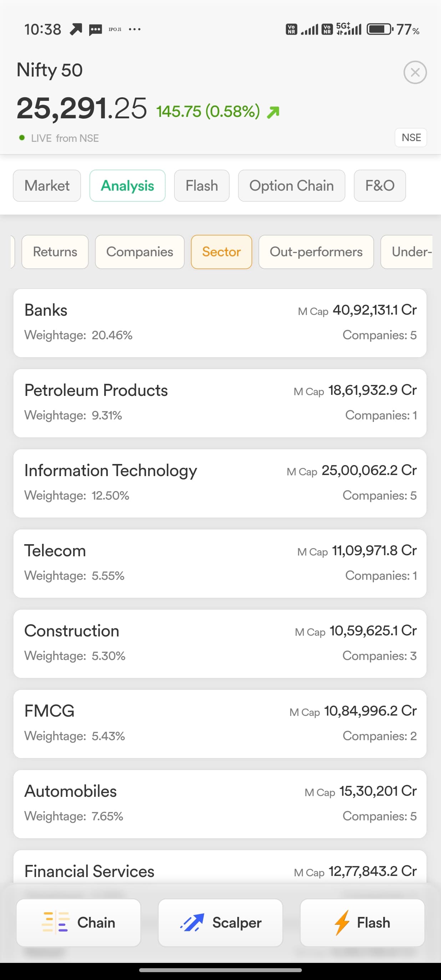Switch to the Option Chain tab
The height and width of the screenshot is (980, 441).
[x=292, y=186]
